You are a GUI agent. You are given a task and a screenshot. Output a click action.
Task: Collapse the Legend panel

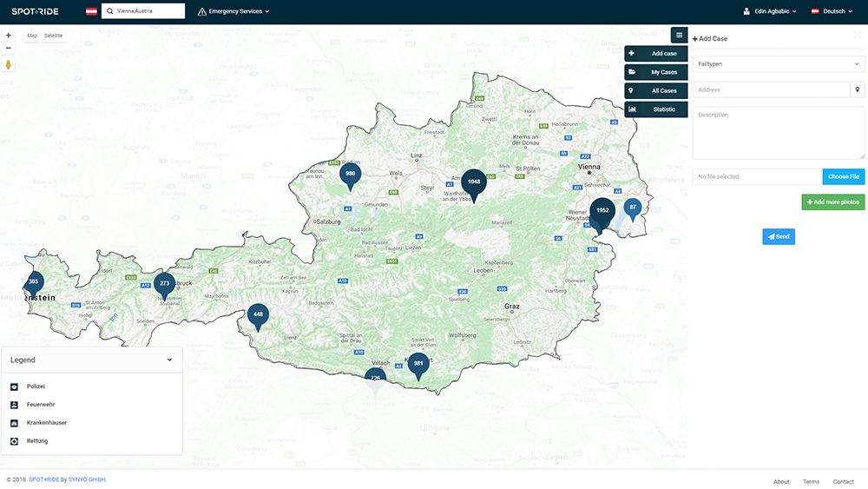click(169, 360)
